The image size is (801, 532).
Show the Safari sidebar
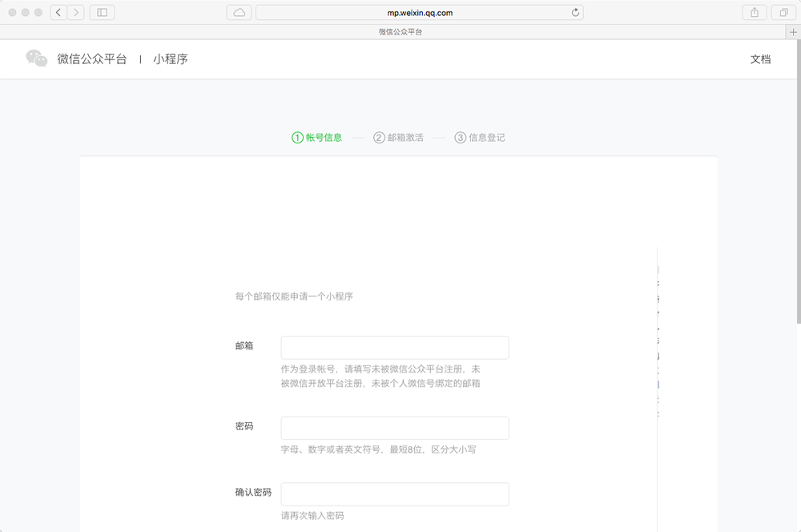[102, 12]
